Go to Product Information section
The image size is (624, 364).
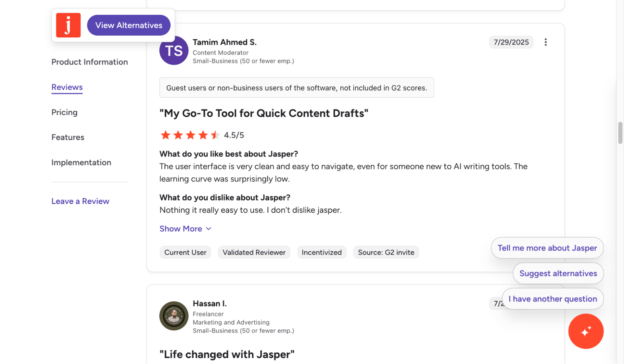pyautogui.click(x=90, y=62)
